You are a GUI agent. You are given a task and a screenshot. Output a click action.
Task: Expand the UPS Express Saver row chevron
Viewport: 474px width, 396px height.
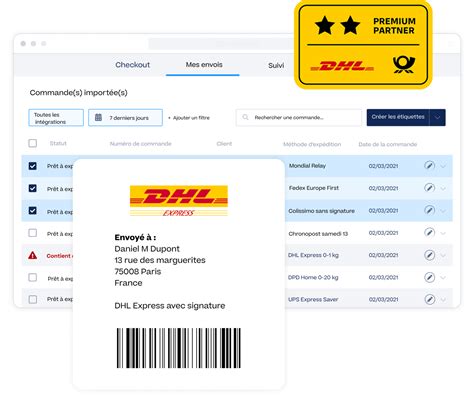tap(443, 300)
